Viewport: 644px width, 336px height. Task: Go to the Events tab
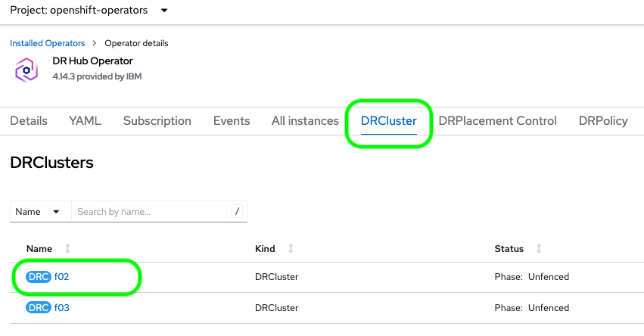click(232, 121)
